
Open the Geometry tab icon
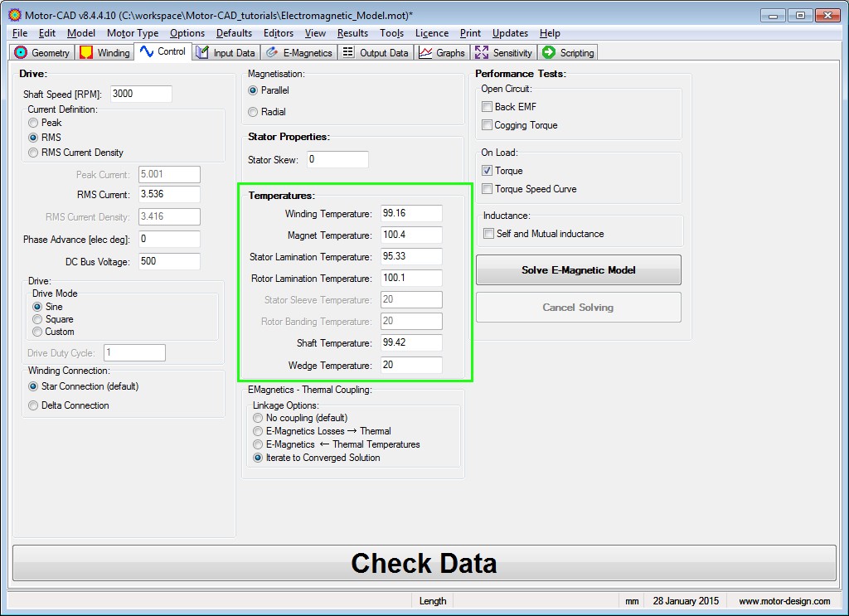pos(22,53)
